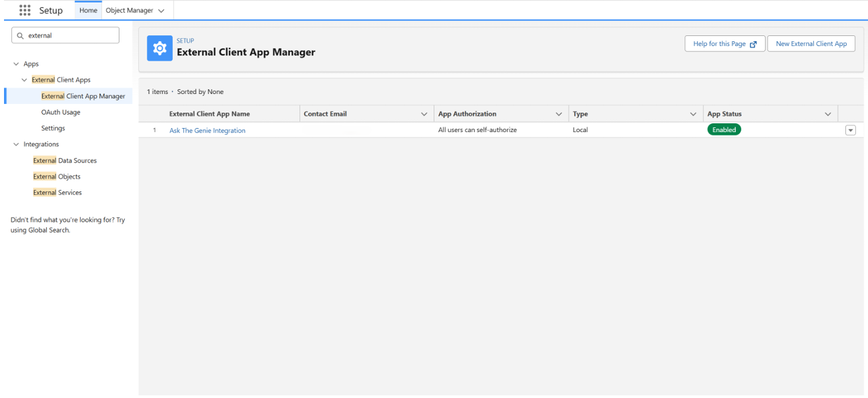Open row actions arrow for Ask The Genie Integration
The image size is (868, 398).
tap(850, 131)
